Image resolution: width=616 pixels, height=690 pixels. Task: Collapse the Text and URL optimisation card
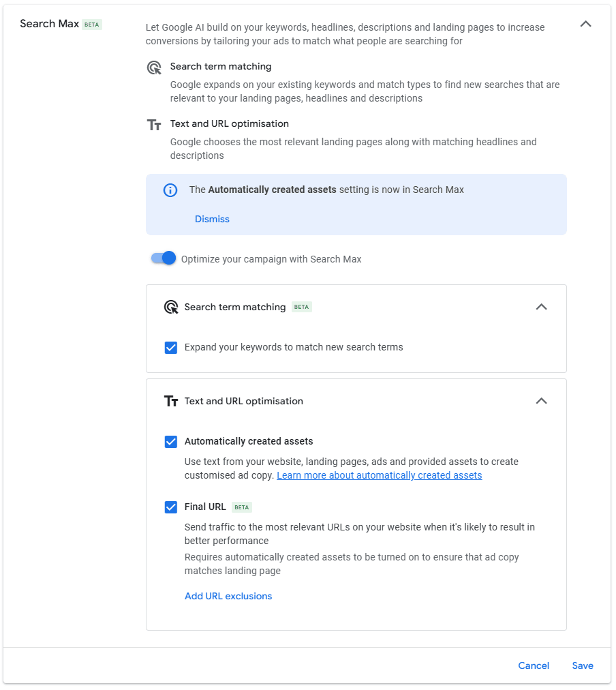541,401
